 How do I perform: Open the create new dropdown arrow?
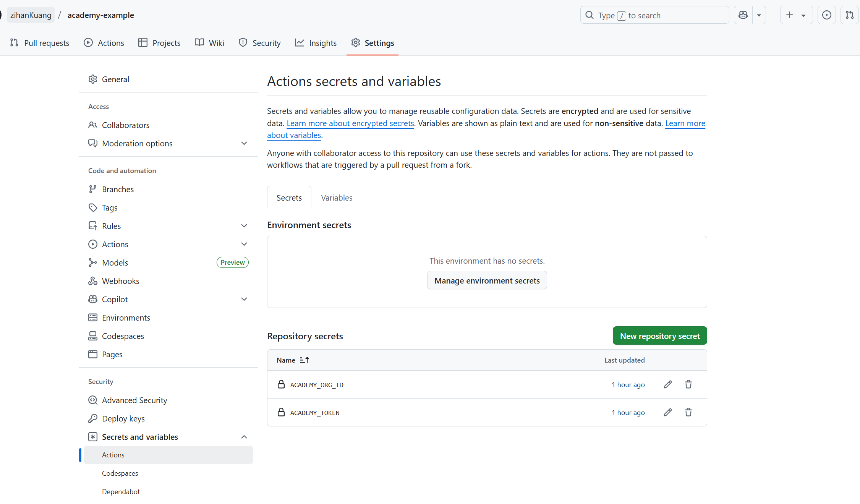pyautogui.click(x=803, y=15)
